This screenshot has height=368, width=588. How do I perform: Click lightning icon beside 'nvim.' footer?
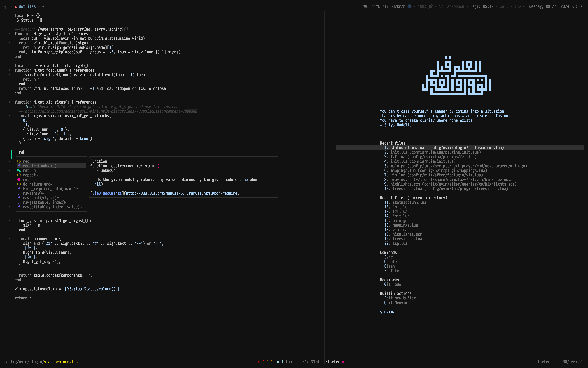coord(381,312)
